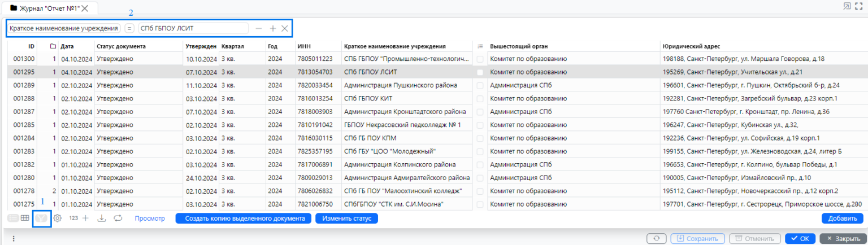Click the loop refresh icon in toolbar
868x245 pixels.
pyautogui.click(x=118, y=218)
